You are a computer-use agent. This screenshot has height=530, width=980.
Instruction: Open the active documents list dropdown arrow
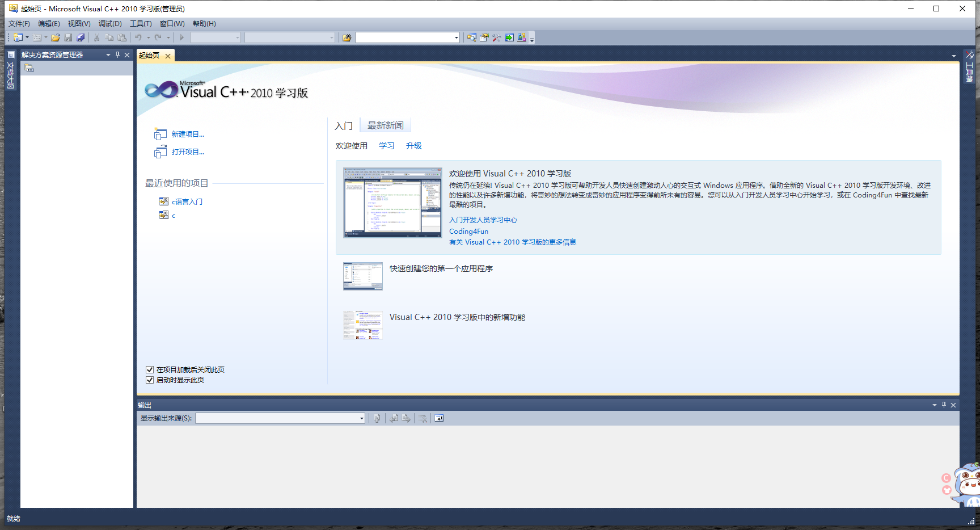pos(954,56)
